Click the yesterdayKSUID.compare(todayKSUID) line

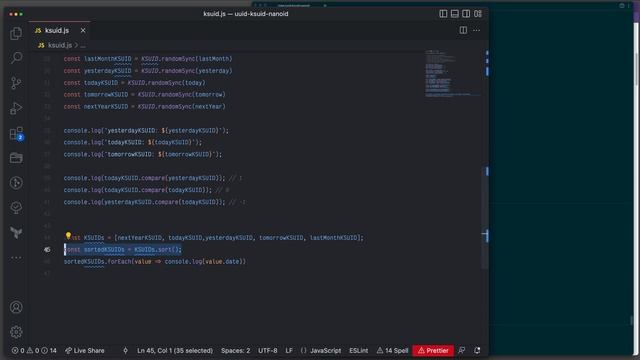pos(154,202)
